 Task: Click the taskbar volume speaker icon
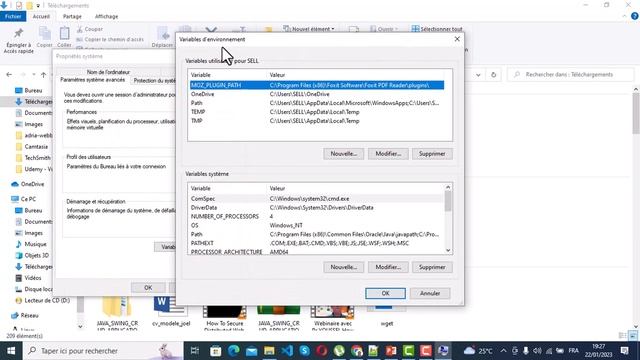pos(537,351)
